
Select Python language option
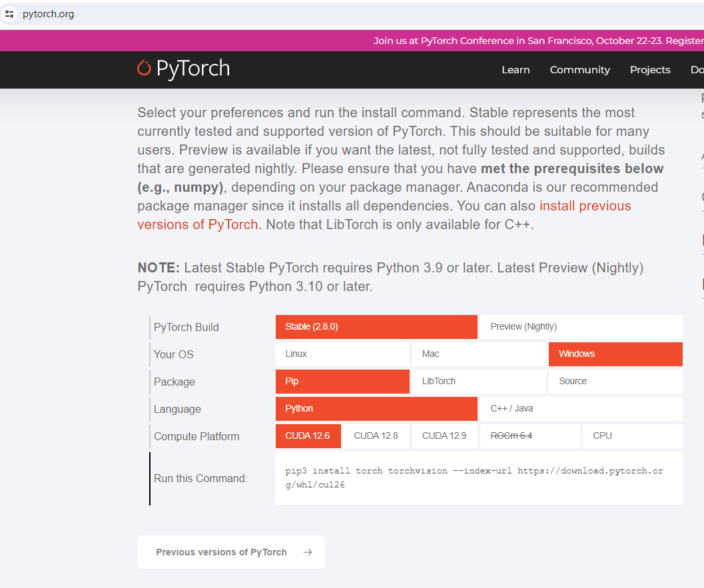point(376,409)
